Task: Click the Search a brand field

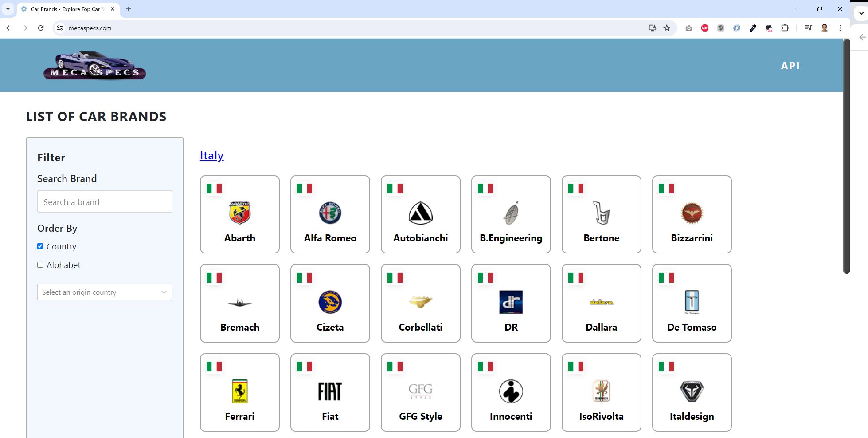Action: pyautogui.click(x=105, y=201)
